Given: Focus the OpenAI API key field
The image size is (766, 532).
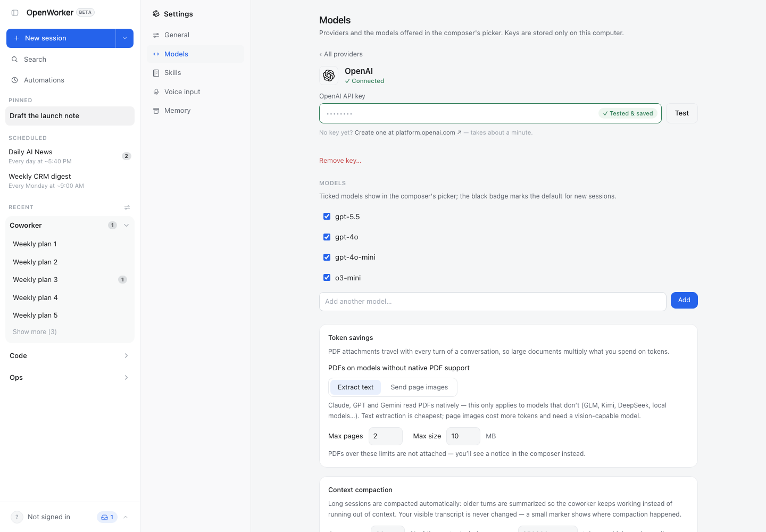Looking at the screenshot, I should pyautogui.click(x=490, y=113).
